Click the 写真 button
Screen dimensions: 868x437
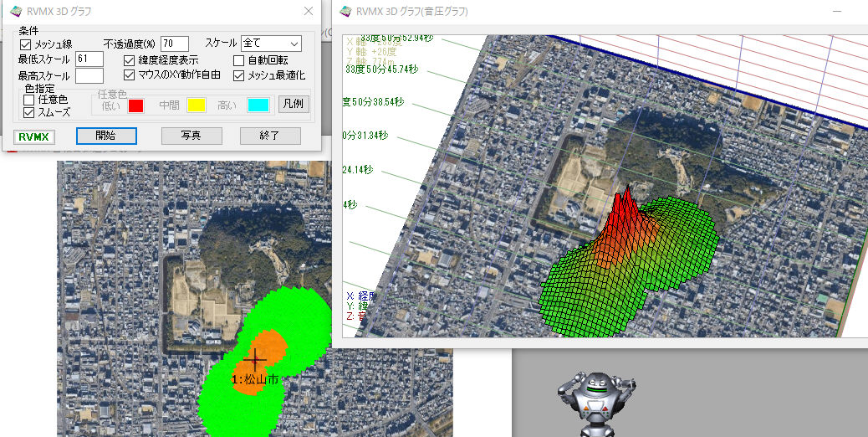(190, 136)
